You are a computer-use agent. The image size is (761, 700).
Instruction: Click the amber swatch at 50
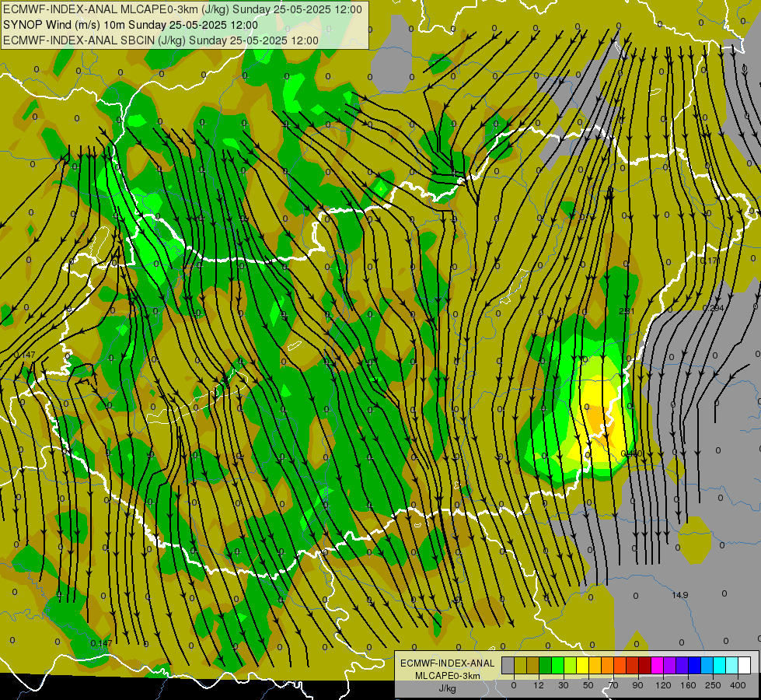595,665
